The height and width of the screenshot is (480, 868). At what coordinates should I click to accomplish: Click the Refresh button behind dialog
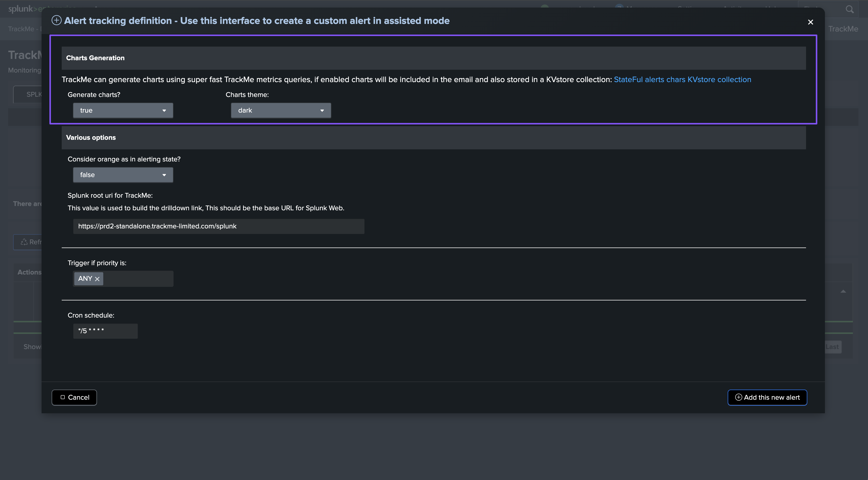click(x=28, y=242)
